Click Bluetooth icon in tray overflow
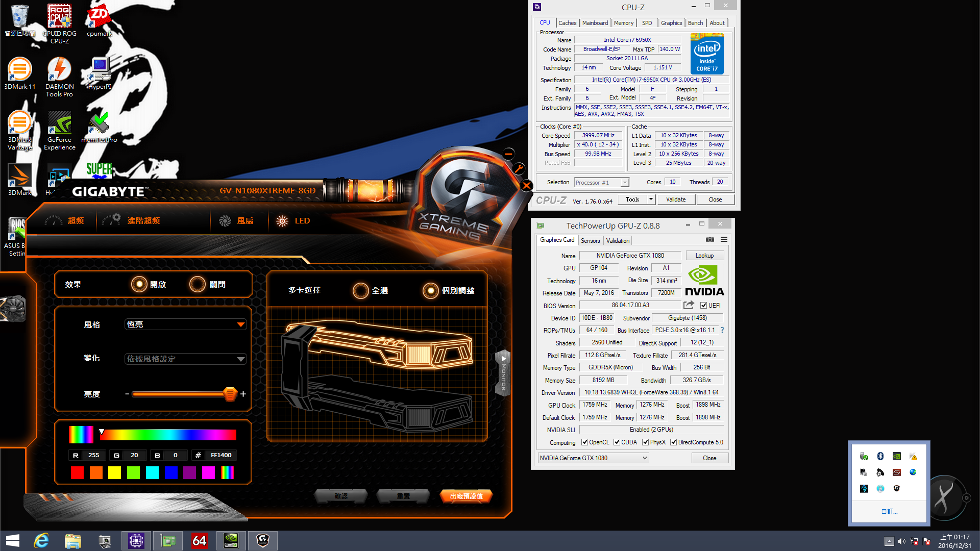Viewport: 980px width, 551px height. [880, 456]
